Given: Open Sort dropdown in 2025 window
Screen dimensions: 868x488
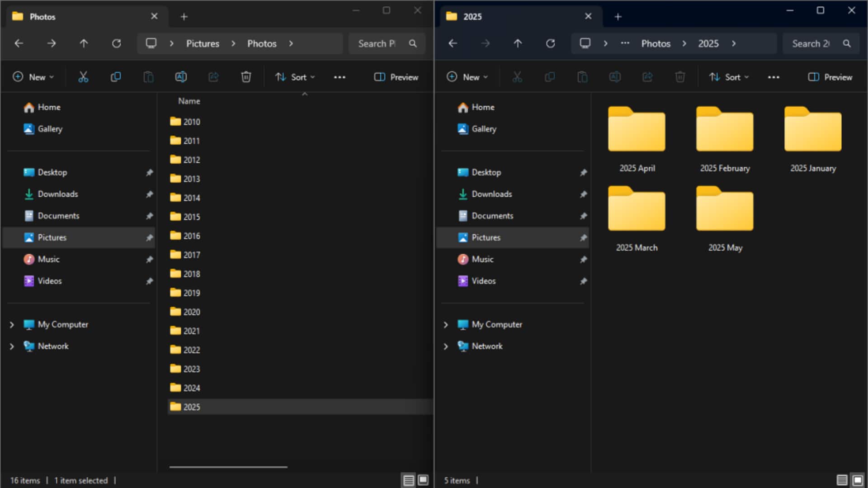Looking at the screenshot, I should click(729, 77).
